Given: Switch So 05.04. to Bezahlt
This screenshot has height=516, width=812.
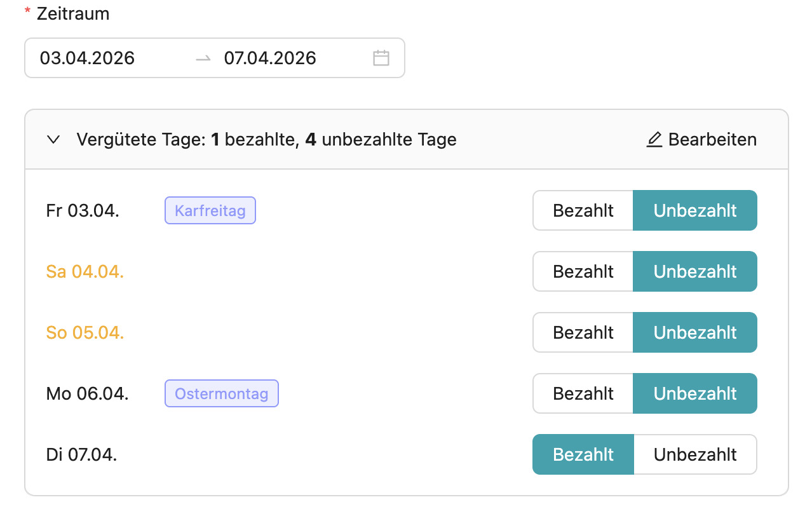Looking at the screenshot, I should click(583, 332).
